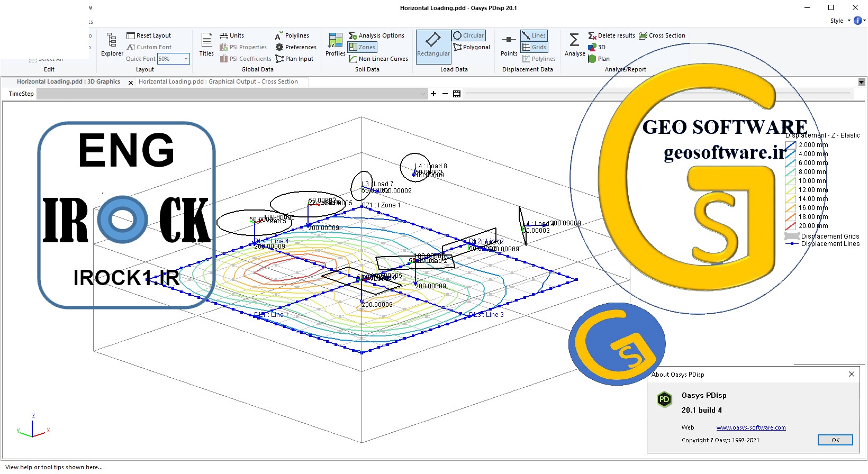The width and height of the screenshot is (868, 474).
Task: Toggle the Zones soil data button
Action: (362, 47)
